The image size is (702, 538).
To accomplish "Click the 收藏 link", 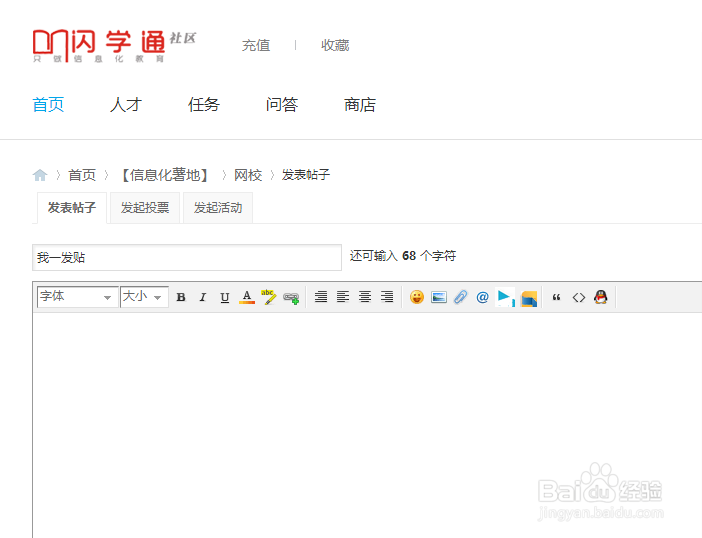I will 335,45.
